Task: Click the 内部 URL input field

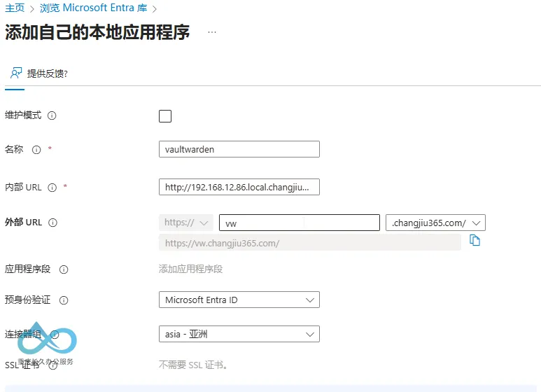Action: click(x=239, y=187)
